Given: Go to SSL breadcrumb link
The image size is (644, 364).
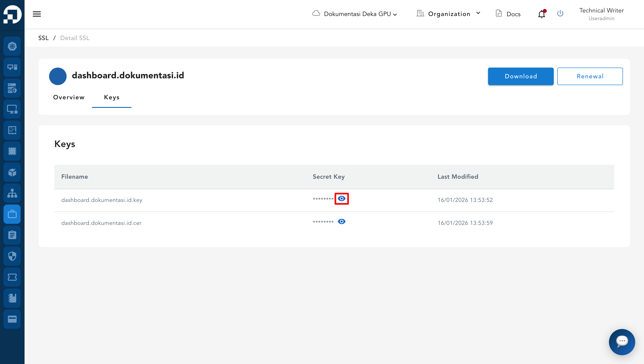Looking at the screenshot, I should (x=43, y=38).
